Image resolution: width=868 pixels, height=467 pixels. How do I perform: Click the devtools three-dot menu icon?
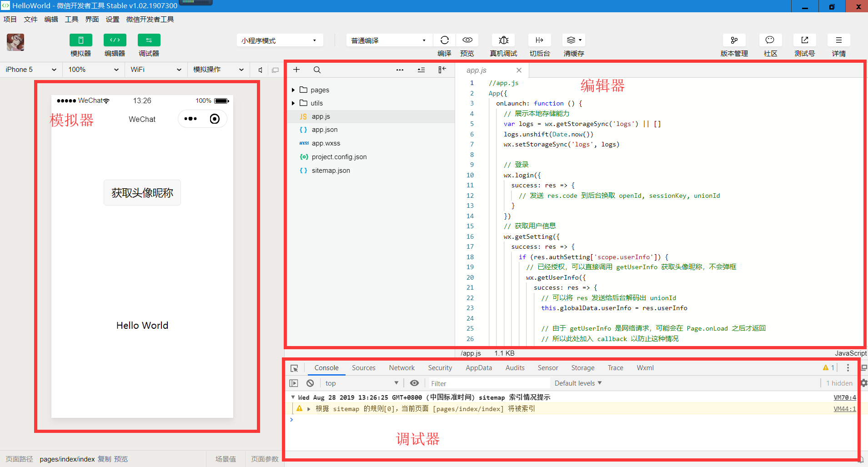(x=848, y=368)
